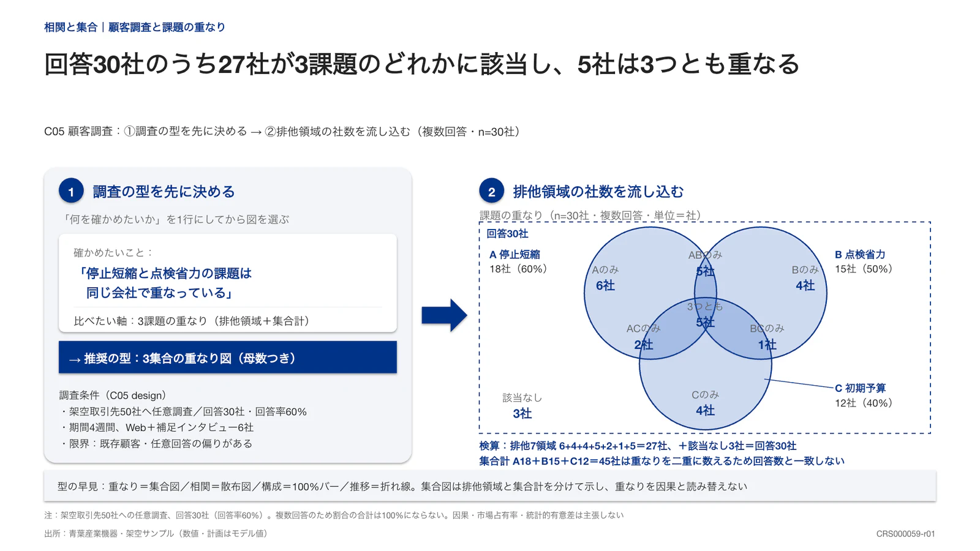Click the heading '調査の型を先に決める'
980x551 pixels.
[164, 192]
